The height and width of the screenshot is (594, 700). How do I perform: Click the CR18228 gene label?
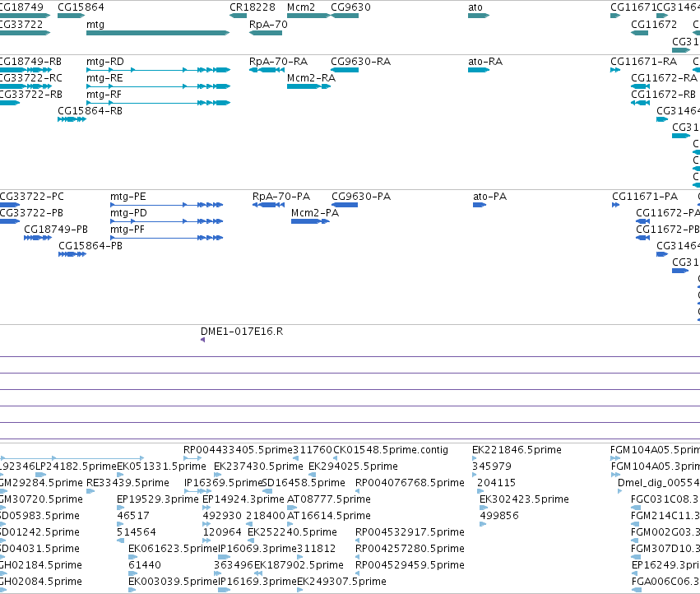[x=253, y=7]
